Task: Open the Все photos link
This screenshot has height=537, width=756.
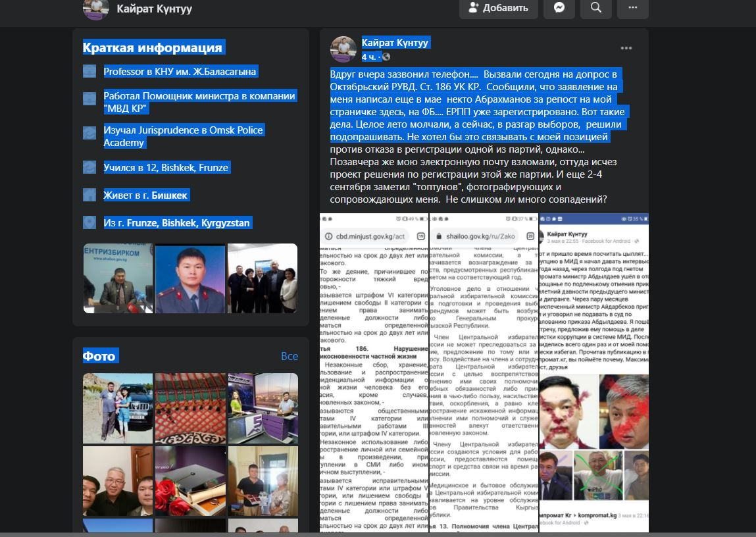Action: pos(290,356)
